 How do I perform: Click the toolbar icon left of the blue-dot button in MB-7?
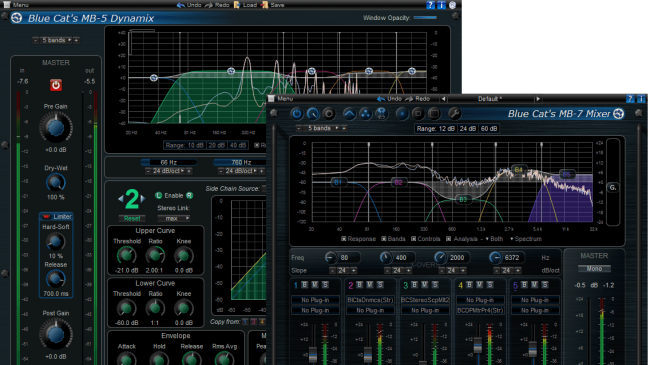(x=381, y=113)
